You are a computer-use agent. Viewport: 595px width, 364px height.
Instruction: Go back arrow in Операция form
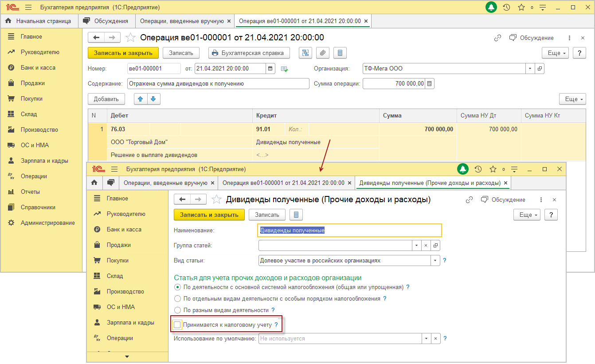[x=96, y=38]
